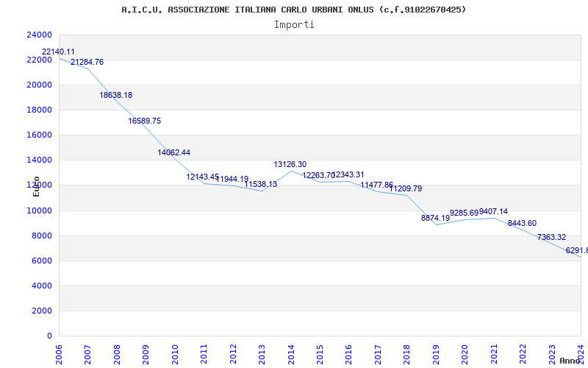Viewport: 588px width, 368px height.
Task: Click the data label 9285.69
Action: (465, 213)
